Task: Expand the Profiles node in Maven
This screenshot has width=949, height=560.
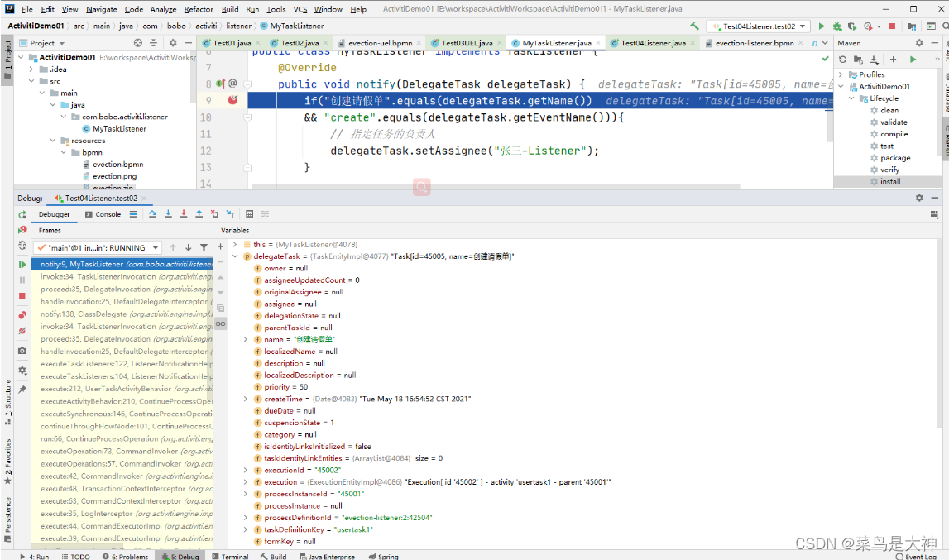Action: tap(841, 74)
